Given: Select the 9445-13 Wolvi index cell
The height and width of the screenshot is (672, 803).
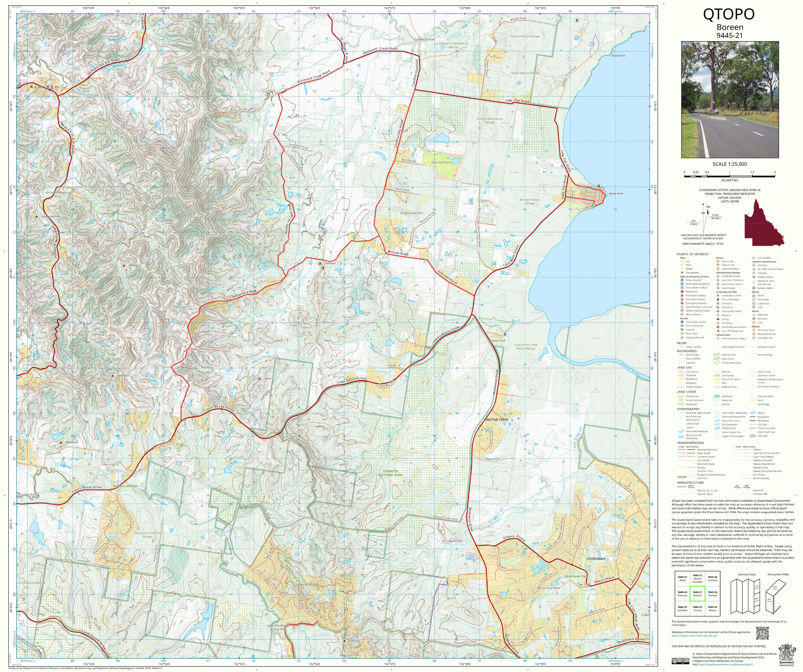Looking at the screenshot, I should click(682, 579).
